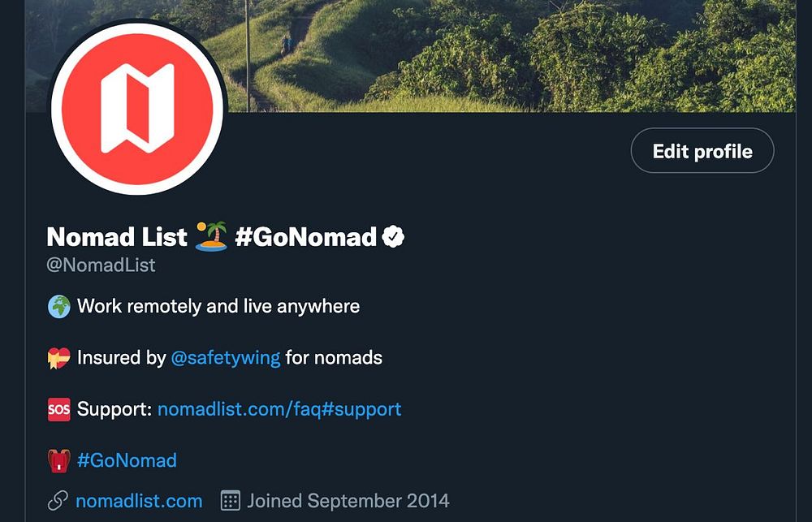The width and height of the screenshot is (812, 522).
Task: Click the heart ribbon emoji in bio
Action: point(58,358)
